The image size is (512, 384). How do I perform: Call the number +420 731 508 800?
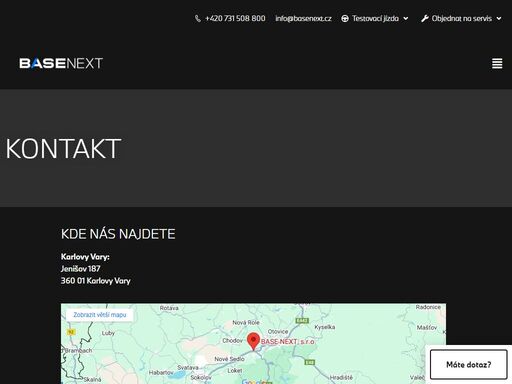(235, 18)
